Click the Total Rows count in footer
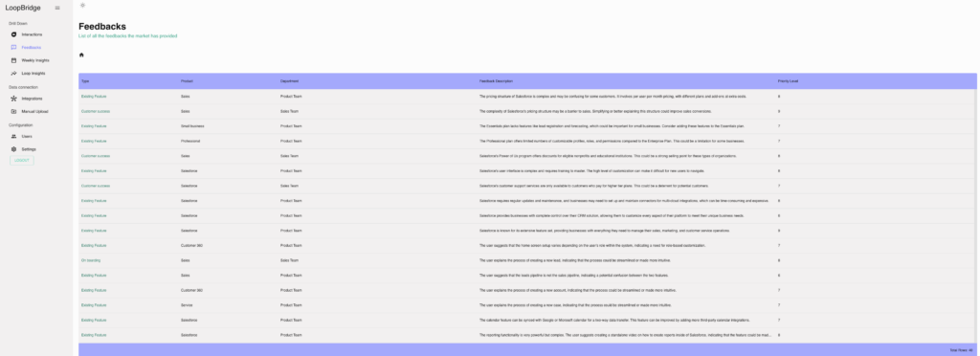Screen dimensions: 980x356 (961, 350)
